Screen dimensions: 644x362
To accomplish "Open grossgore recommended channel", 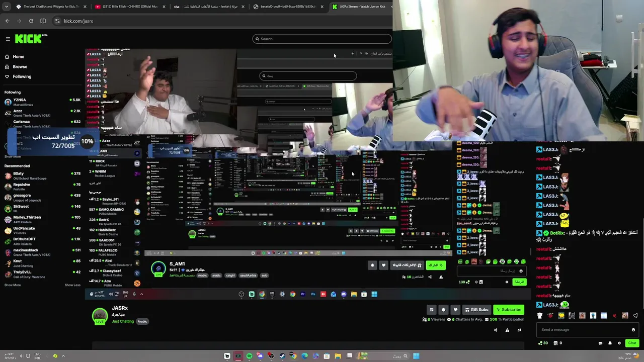I will point(42,198).
